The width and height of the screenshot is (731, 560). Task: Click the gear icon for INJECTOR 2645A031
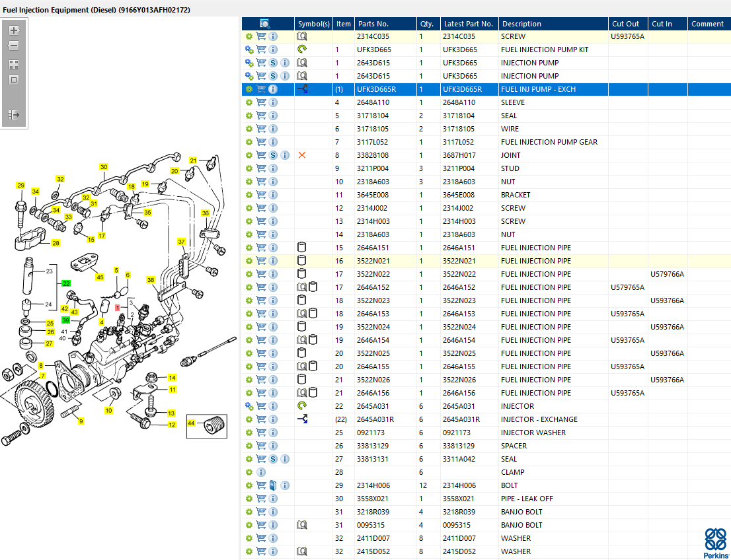click(x=249, y=406)
